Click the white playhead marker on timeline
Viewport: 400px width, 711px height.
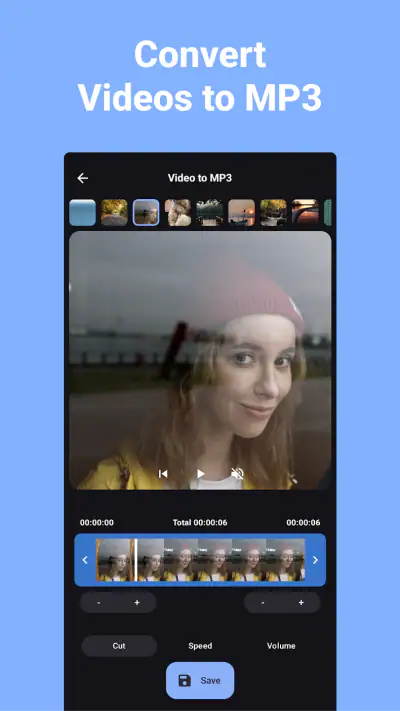click(136, 560)
